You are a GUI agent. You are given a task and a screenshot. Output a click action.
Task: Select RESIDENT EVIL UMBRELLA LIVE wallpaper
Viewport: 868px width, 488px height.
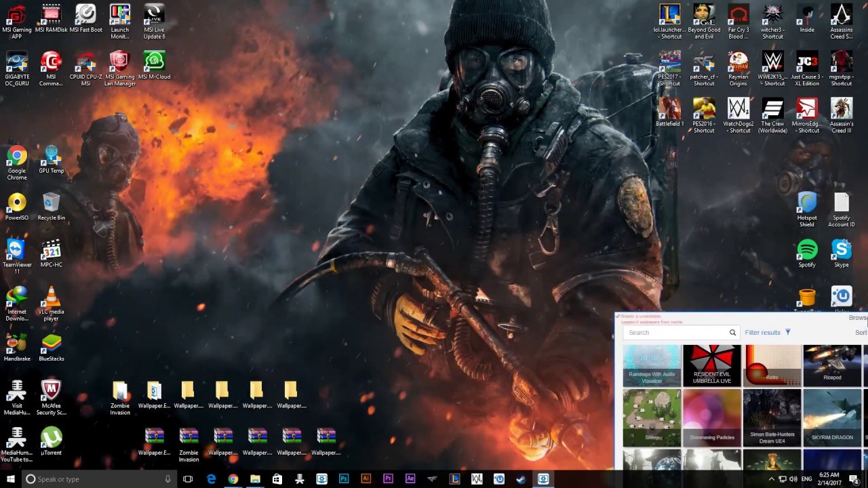coord(712,366)
